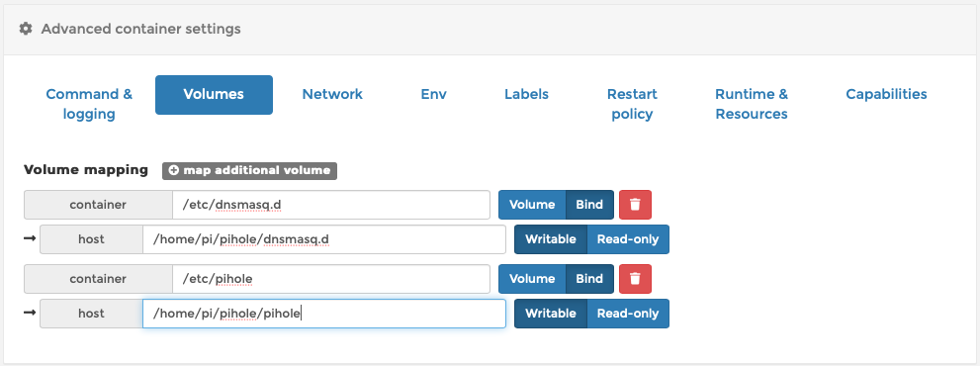
Task: Set dnsmasq.d mapping type to Bind
Action: point(589,205)
